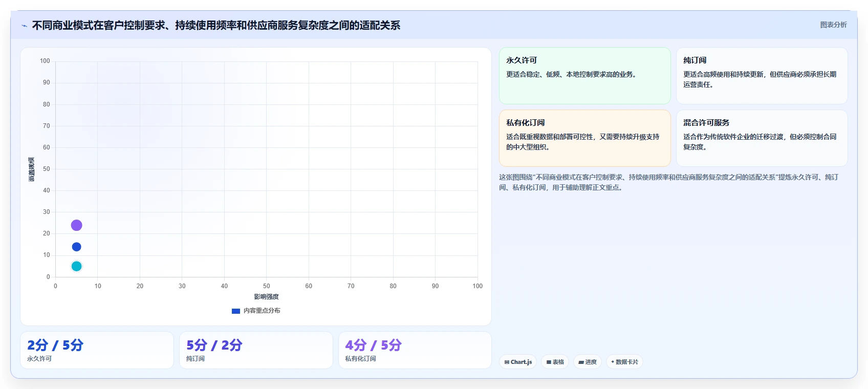Image resolution: width=868 pixels, height=389 pixels.
Task: Click the 进度 tag
Action: click(587, 362)
